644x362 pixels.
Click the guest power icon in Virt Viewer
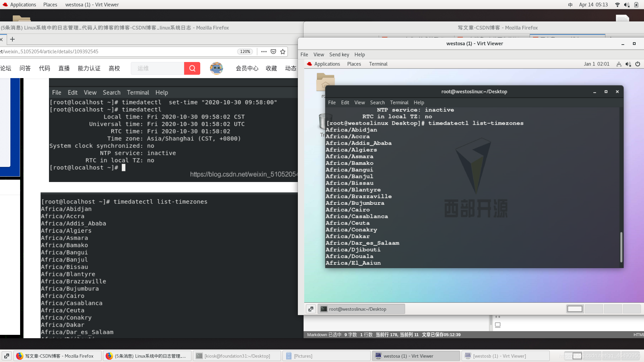coord(638,64)
